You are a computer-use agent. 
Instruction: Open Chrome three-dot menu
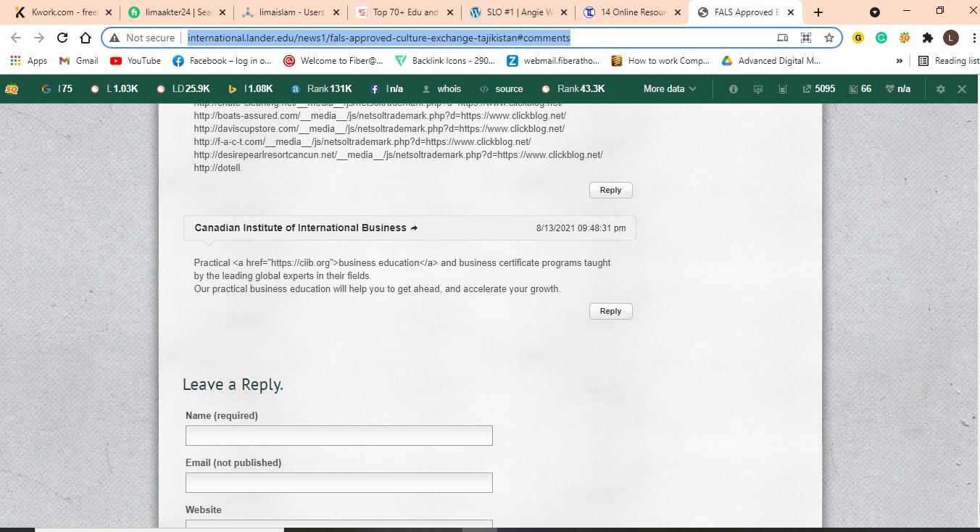click(973, 37)
